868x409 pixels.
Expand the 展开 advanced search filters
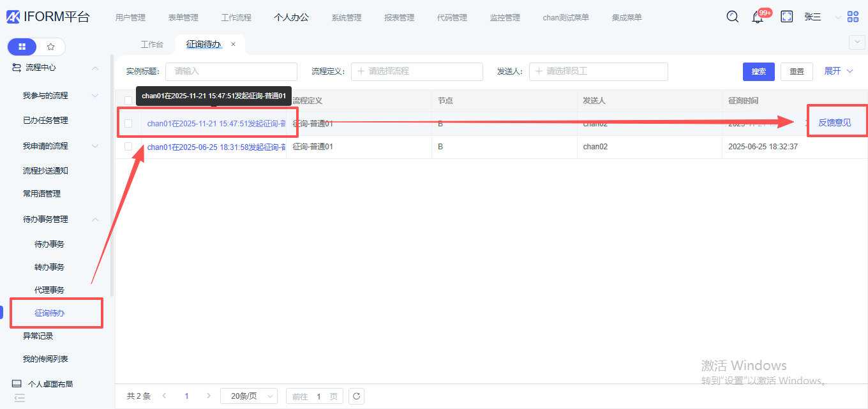(838, 71)
